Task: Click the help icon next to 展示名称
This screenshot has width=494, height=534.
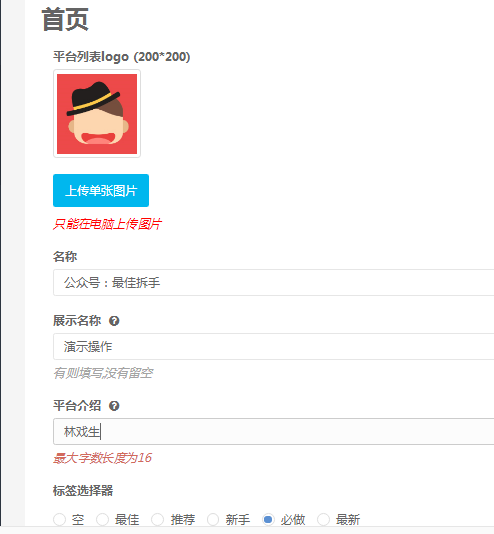Action: click(x=114, y=321)
